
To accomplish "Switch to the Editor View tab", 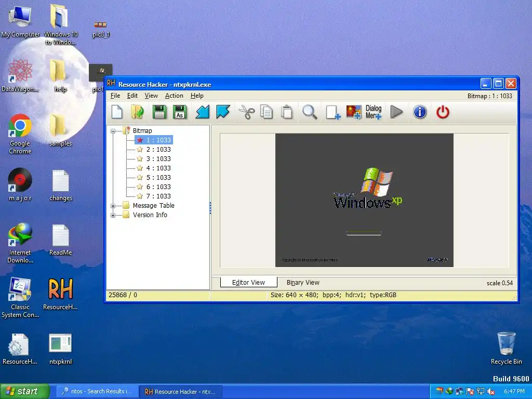I will pyautogui.click(x=249, y=282).
